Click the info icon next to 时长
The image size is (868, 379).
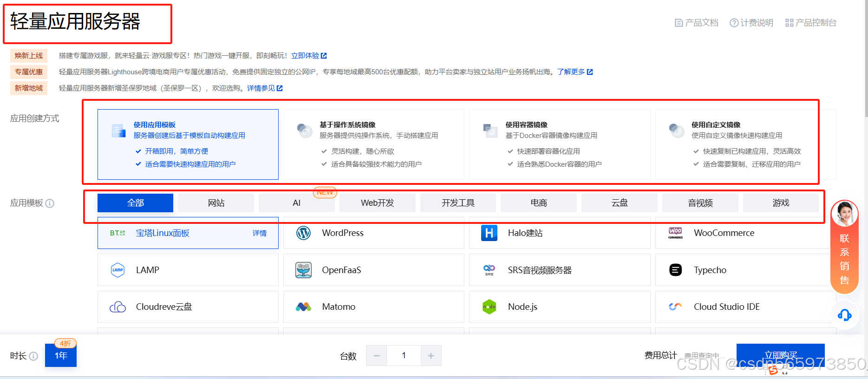[33, 356]
